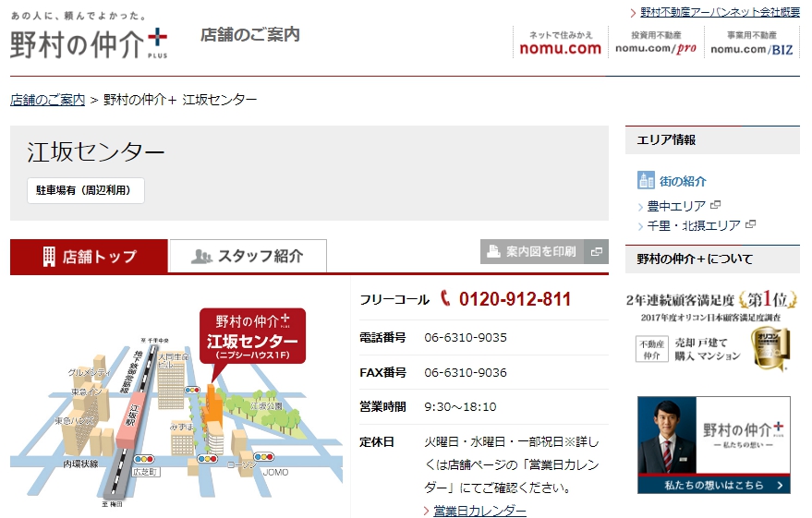
Task: Click 私たちの想いはこちら banner button
Action: pyautogui.click(x=713, y=485)
